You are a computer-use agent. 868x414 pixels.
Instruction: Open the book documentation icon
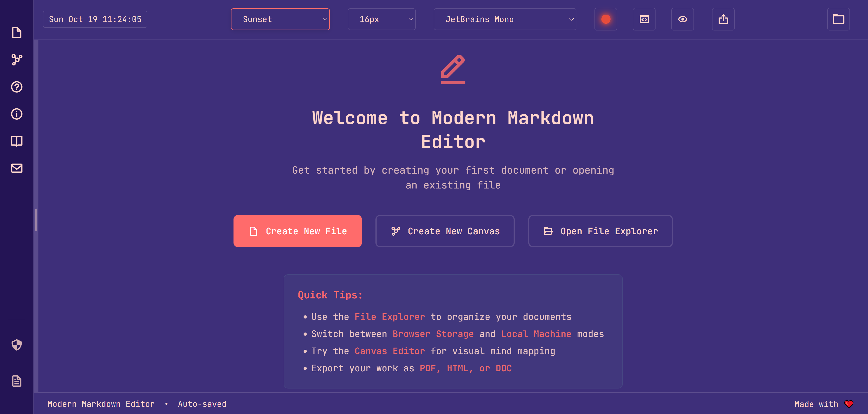[x=17, y=141]
